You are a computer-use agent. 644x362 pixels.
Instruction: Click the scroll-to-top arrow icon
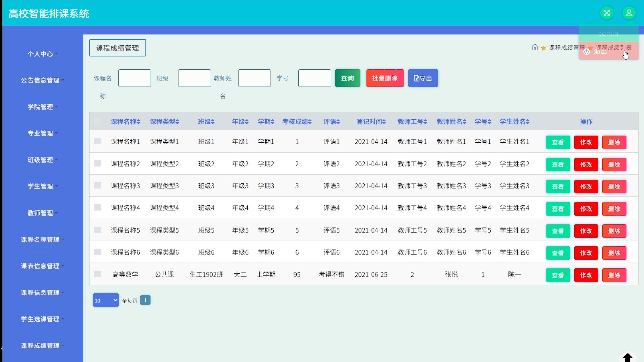pos(628,357)
